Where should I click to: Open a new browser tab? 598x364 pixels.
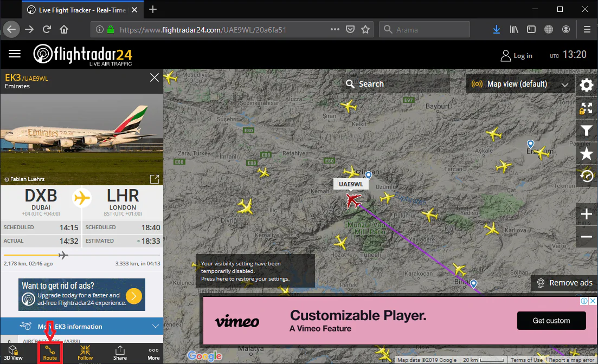point(152,10)
